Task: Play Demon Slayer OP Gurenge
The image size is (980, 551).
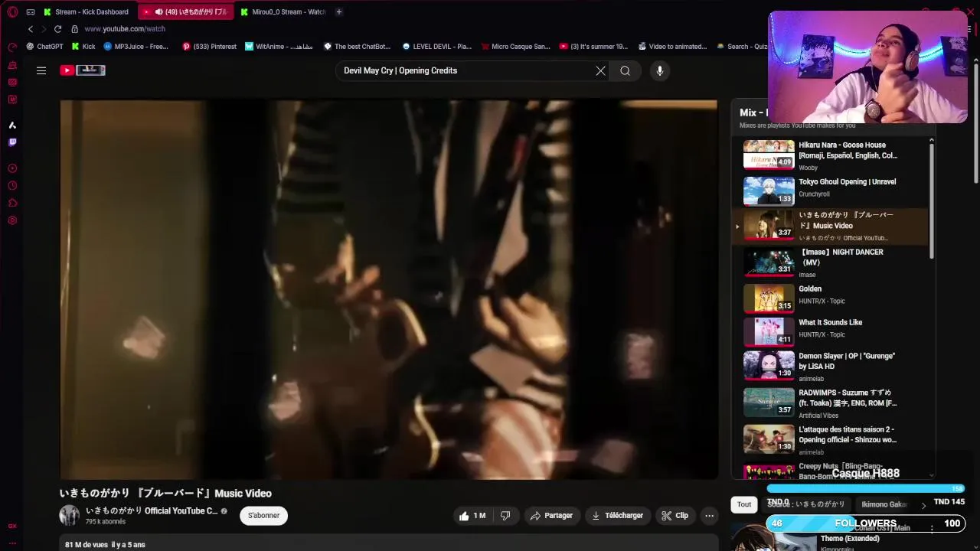Action: tap(830, 367)
